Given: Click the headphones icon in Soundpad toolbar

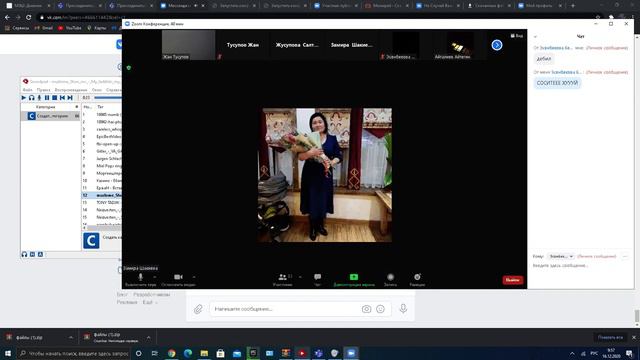Looking at the screenshot, I should pos(31,98).
